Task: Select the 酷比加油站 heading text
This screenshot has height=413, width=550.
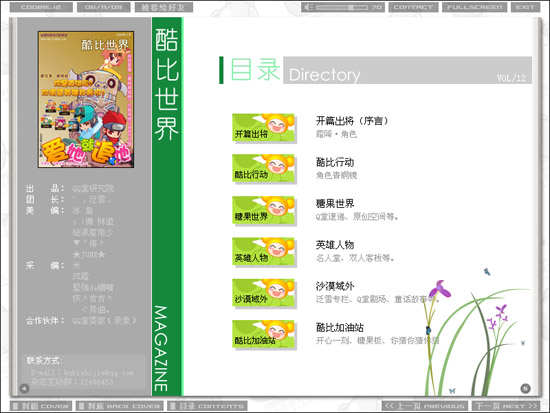Action: [340, 327]
